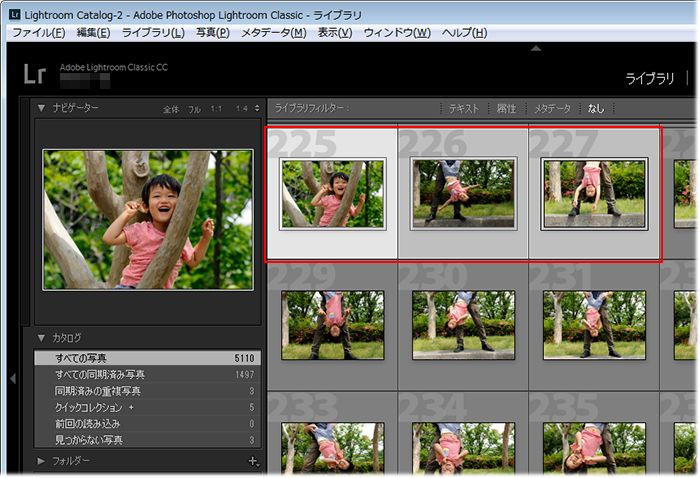Collapse the ナビゲーター panel
Screen dimensions: 700x478
click(42, 108)
